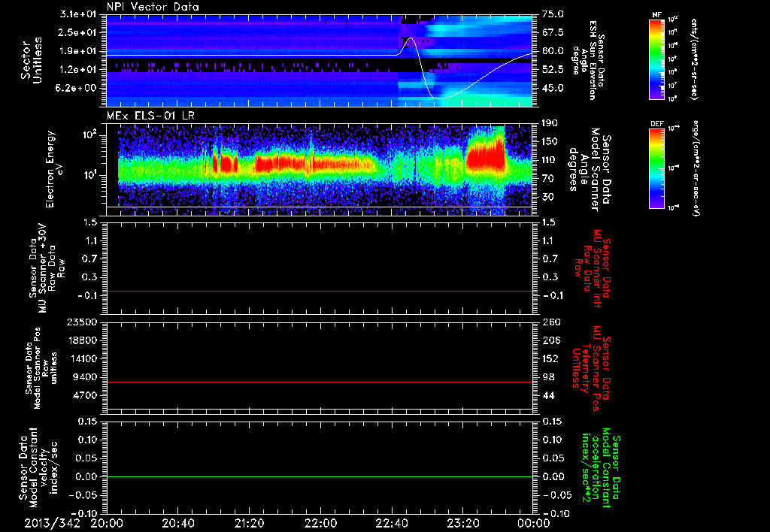Click the 'ergs/(cm**2-sr-sec-eV)' units label
This screenshot has height=532, width=770.
point(696,168)
